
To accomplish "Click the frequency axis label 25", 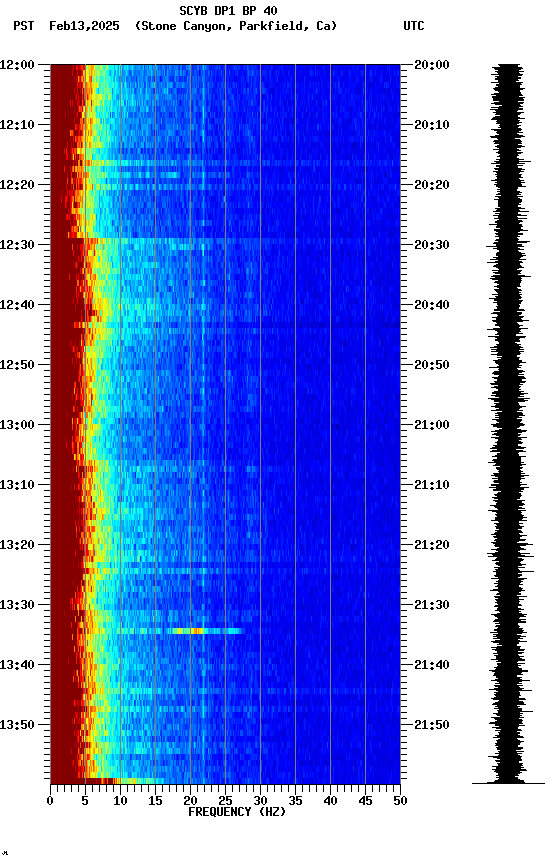I will [x=225, y=801].
